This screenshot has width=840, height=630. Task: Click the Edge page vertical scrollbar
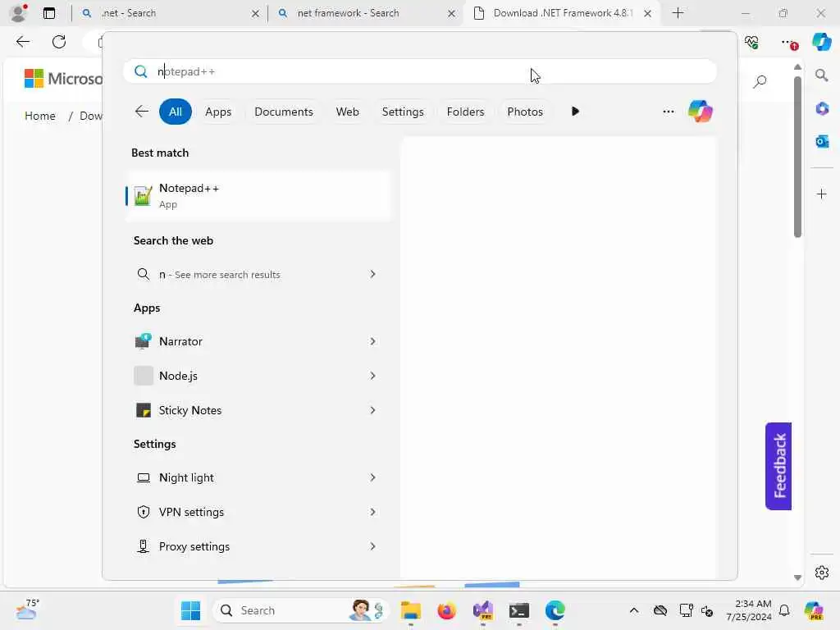[797, 157]
